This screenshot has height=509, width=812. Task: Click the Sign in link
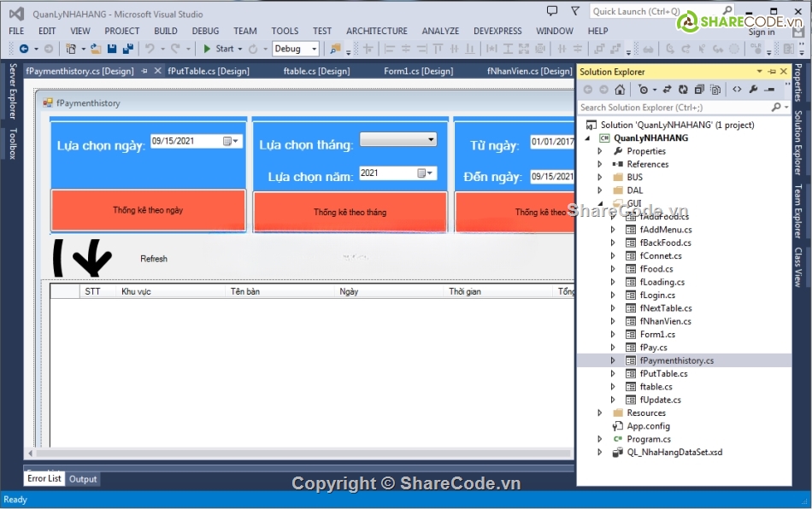762,32
